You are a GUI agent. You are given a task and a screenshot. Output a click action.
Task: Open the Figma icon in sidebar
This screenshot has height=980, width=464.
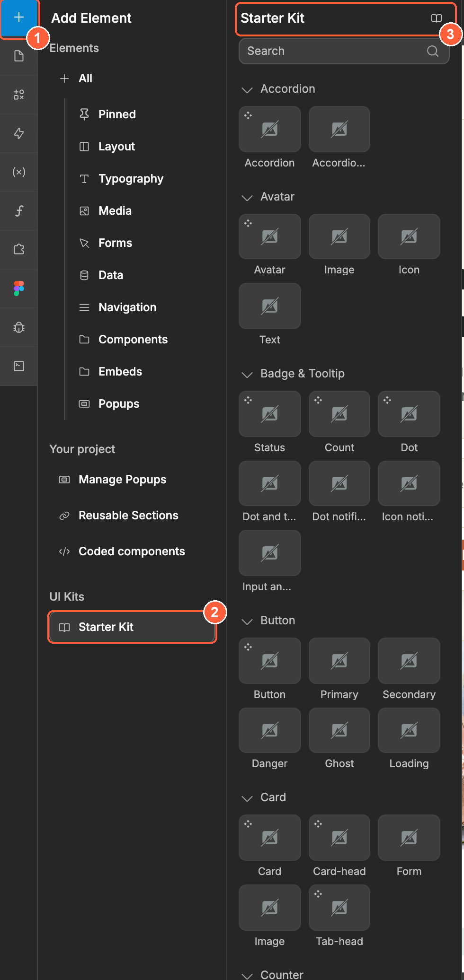[x=19, y=288]
